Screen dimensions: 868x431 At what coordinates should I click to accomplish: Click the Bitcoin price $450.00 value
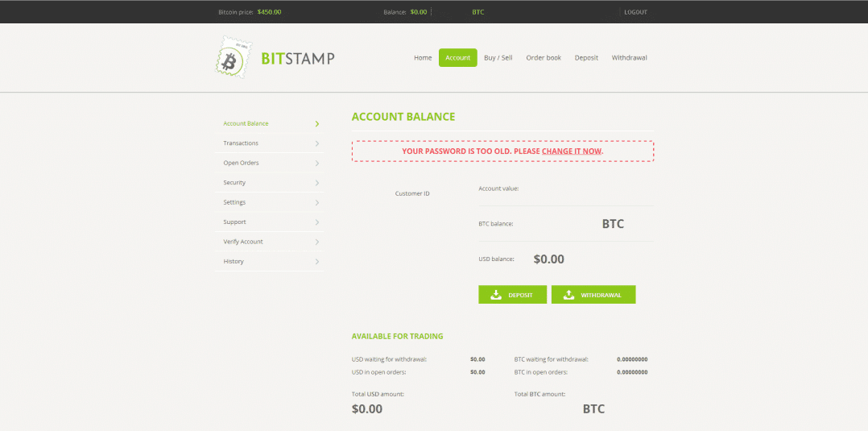point(269,11)
